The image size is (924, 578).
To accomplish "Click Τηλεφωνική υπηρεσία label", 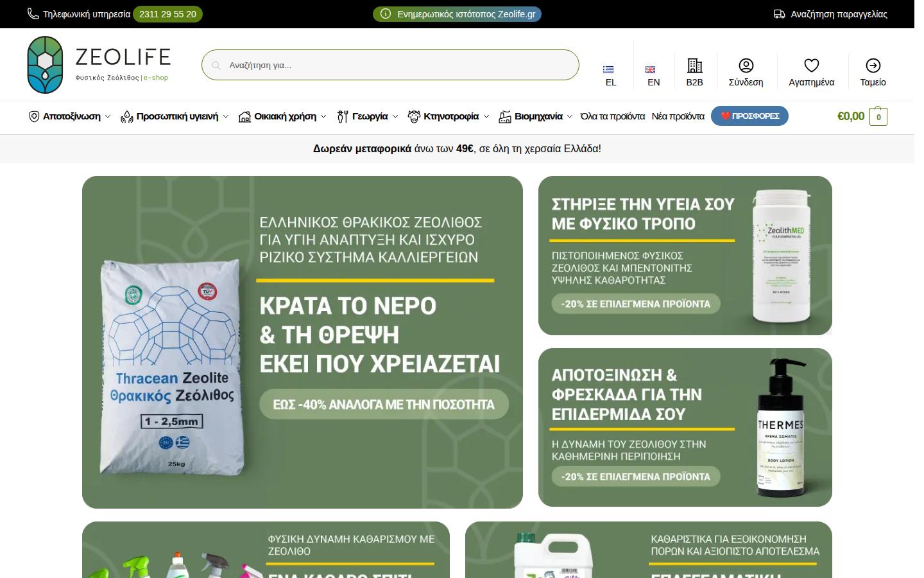I will pos(87,14).
